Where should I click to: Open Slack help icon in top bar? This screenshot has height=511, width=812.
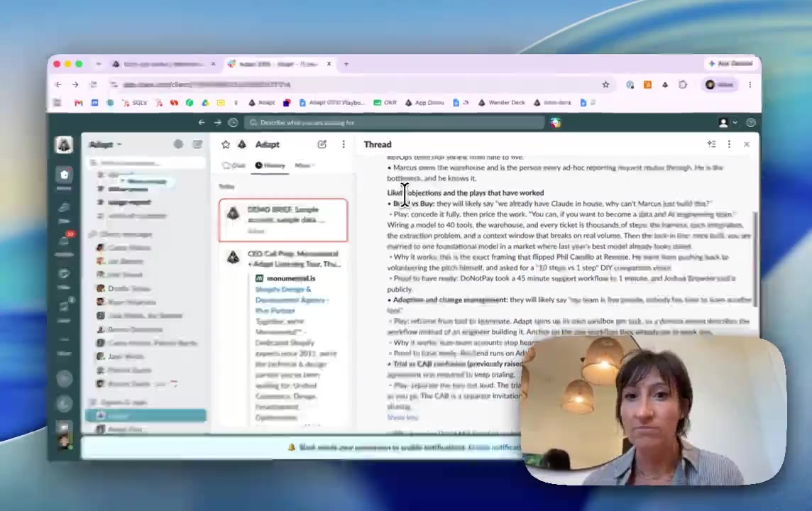pos(751,122)
